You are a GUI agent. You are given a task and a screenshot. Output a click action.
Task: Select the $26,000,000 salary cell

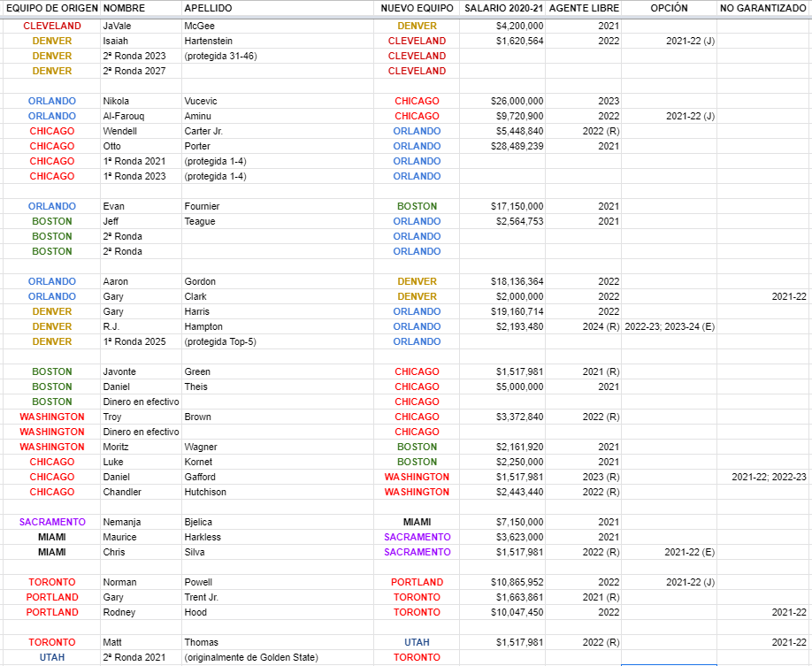pyautogui.click(x=502, y=101)
